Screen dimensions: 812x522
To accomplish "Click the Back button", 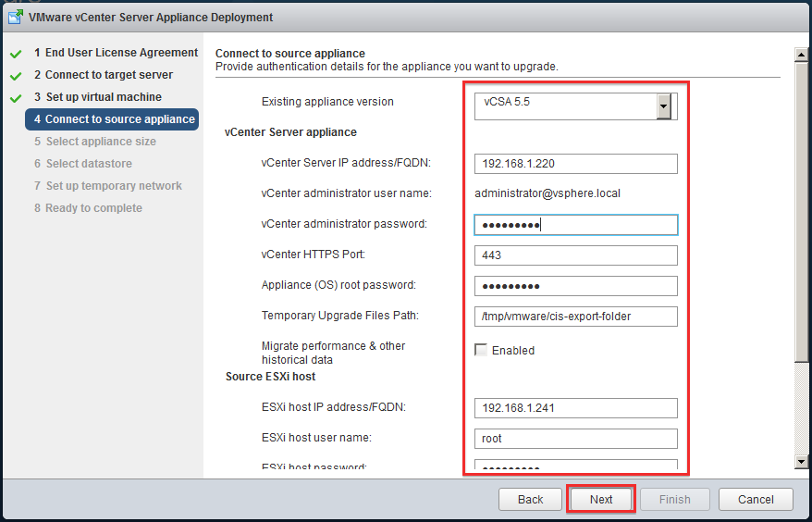I will [530, 499].
